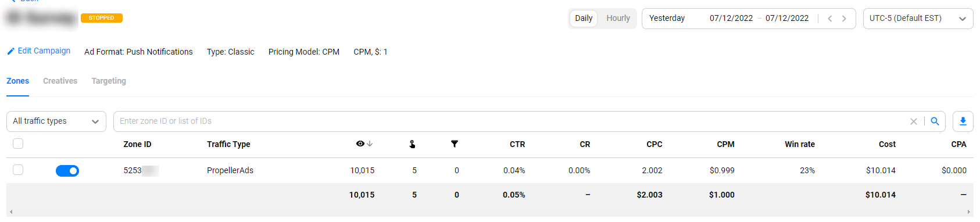Click the search magnifier icon
Screen dimensions: 980x222
click(935, 121)
